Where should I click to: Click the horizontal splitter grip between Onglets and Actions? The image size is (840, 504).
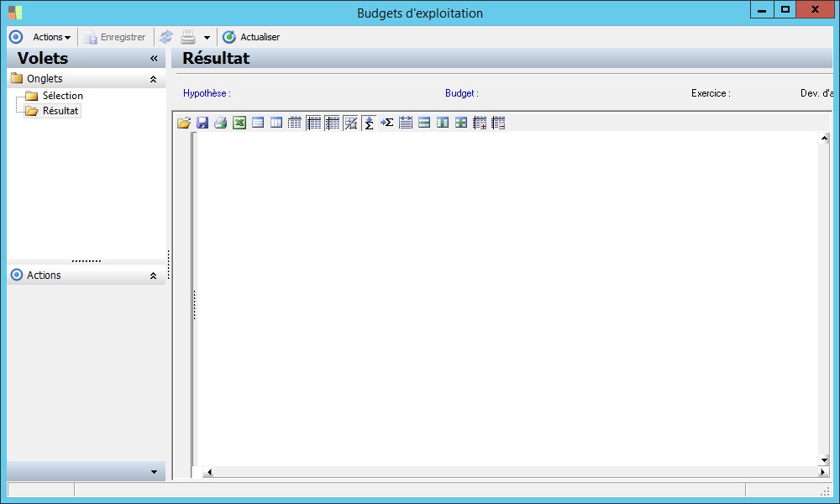(87, 261)
